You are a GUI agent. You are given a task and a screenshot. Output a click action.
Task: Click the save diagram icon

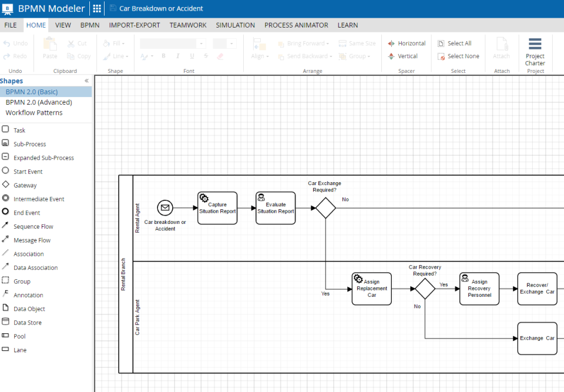point(113,8)
